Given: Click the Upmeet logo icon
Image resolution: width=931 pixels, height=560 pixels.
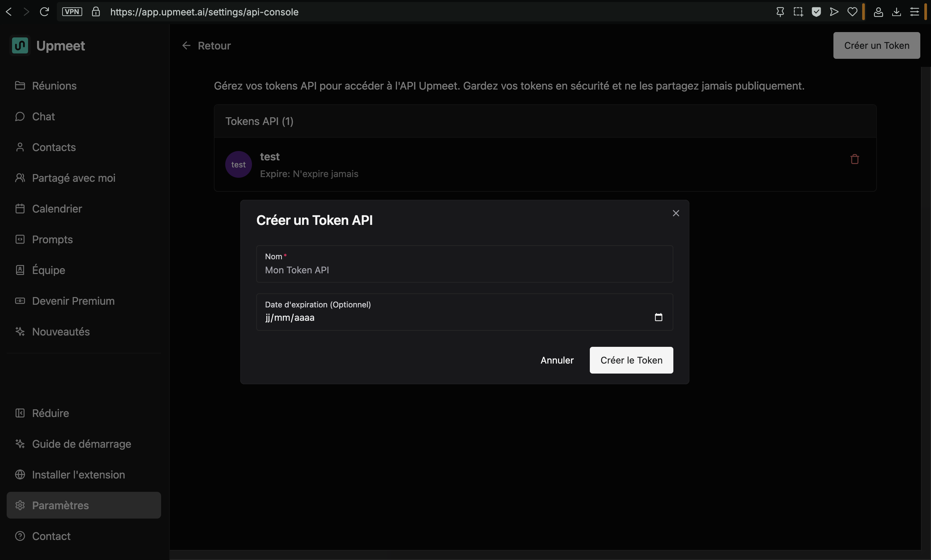Looking at the screenshot, I should coord(20,46).
